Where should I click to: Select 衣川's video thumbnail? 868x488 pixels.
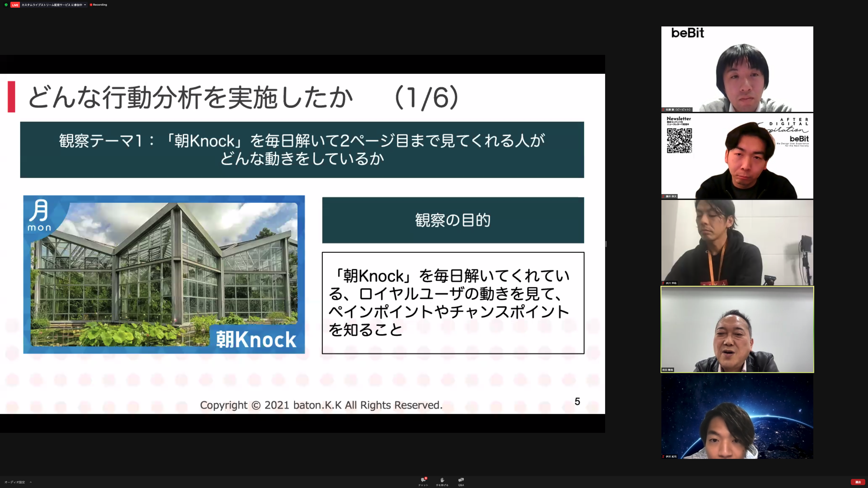click(x=737, y=242)
